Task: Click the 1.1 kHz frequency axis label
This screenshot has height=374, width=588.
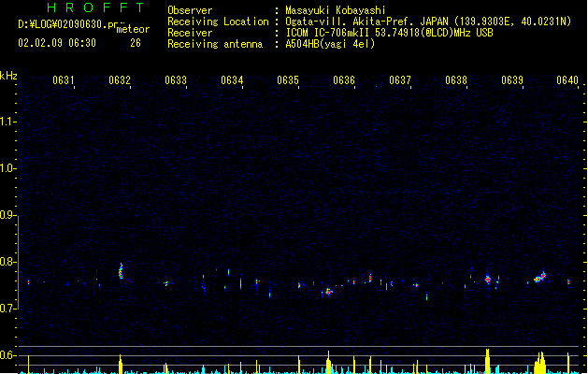Action: click(x=7, y=122)
